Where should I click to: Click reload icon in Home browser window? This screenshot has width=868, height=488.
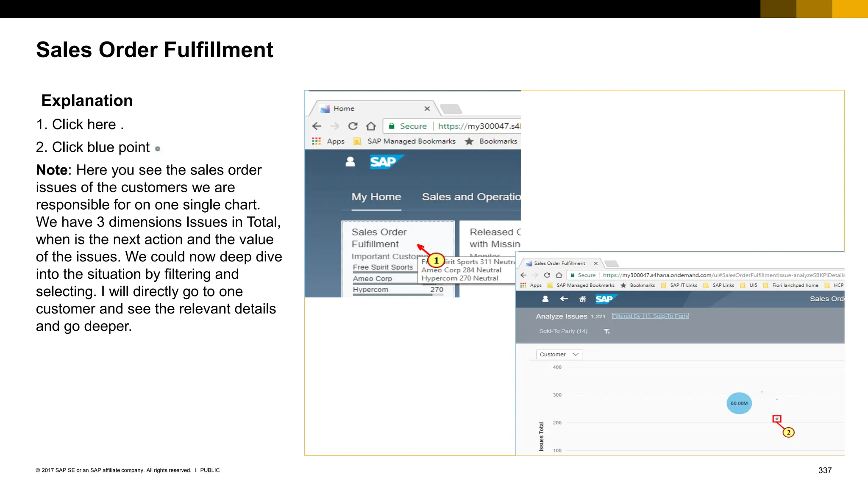(x=353, y=126)
